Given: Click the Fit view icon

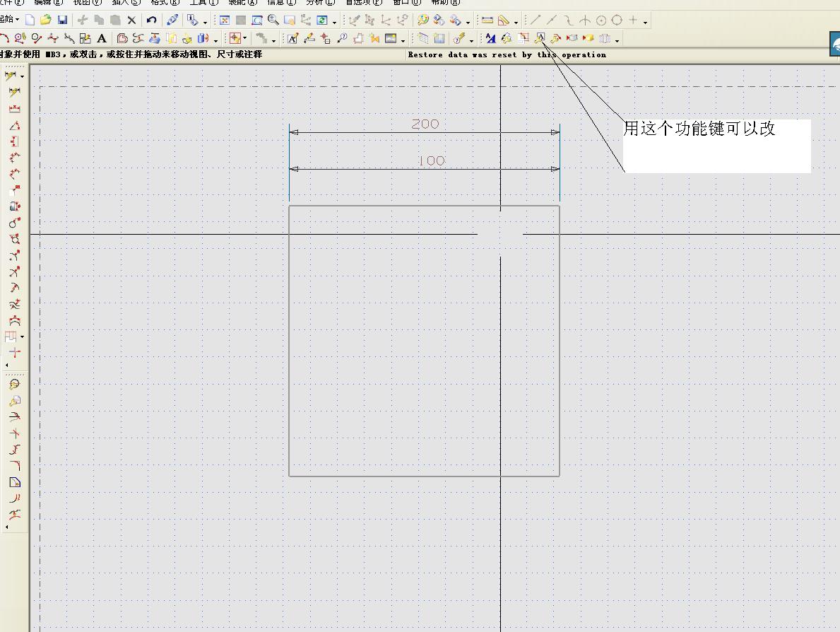Looking at the screenshot, I should [225, 21].
